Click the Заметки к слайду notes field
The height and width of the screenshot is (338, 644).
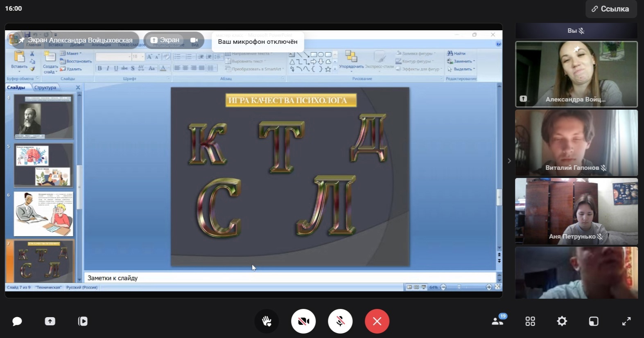[290, 278]
